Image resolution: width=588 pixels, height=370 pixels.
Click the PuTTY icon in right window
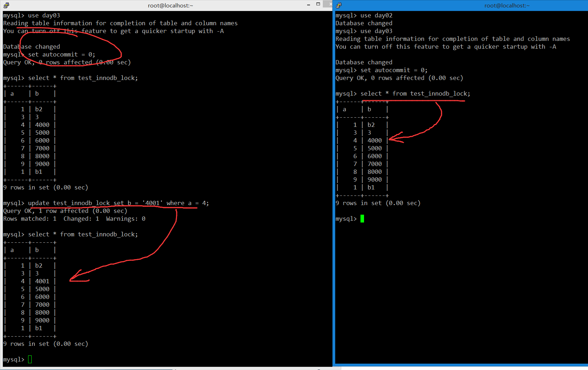[x=339, y=5]
